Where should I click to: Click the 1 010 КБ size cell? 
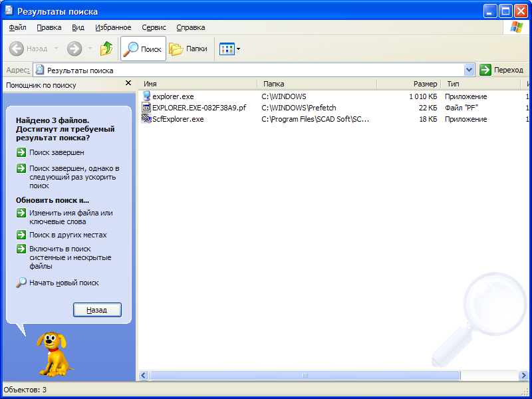(423, 96)
